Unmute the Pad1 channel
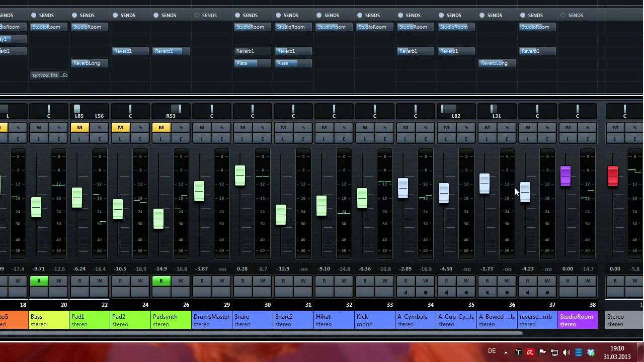Image resolution: width=644 pixels, height=362 pixels. pyautogui.click(x=79, y=128)
